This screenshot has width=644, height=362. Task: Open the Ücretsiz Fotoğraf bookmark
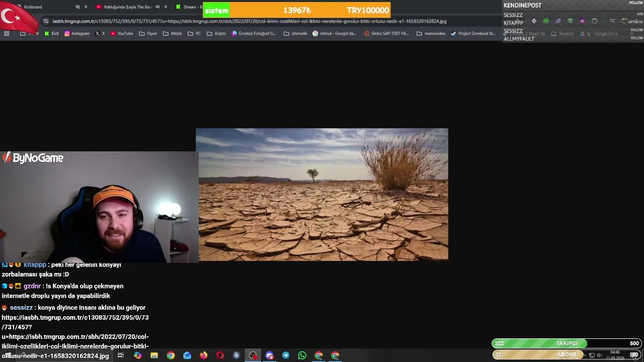tap(254, 34)
